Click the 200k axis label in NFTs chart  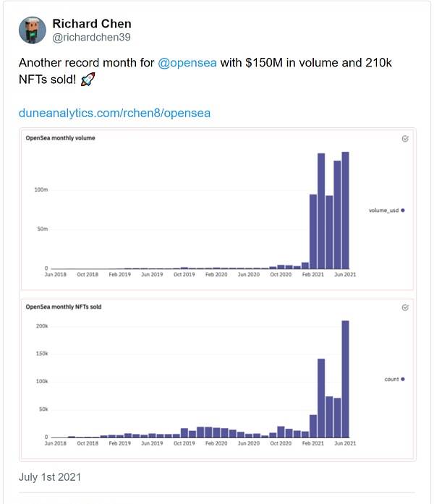pyautogui.click(x=42, y=326)
